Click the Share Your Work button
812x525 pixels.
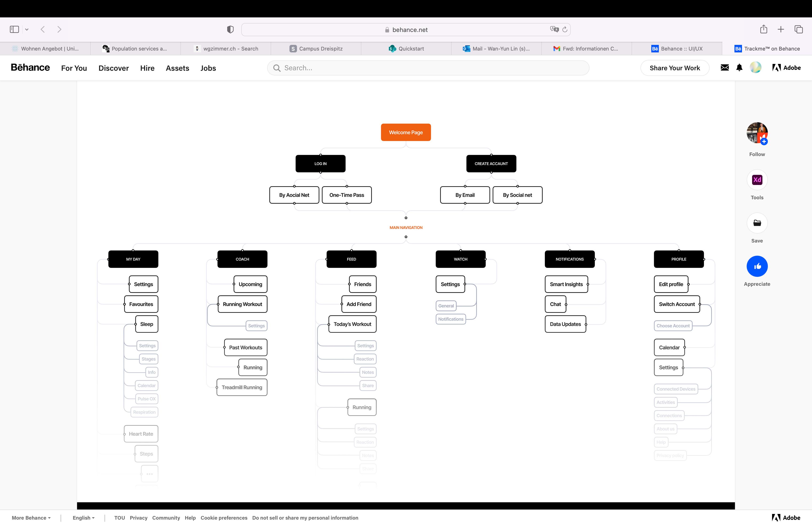(674, 68)
